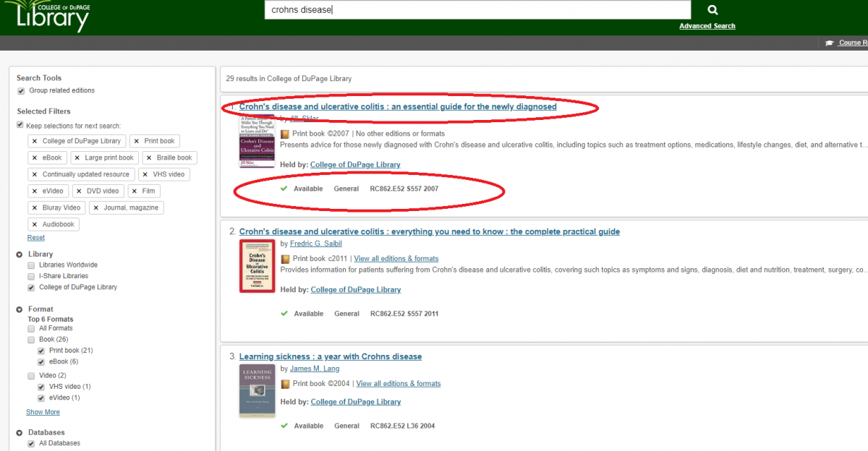Viewport: 868px width, 451px height.
Task: Open the Learning Sickness book cover thumbnail
Action: pyautogui.click(x=257, y=390)
